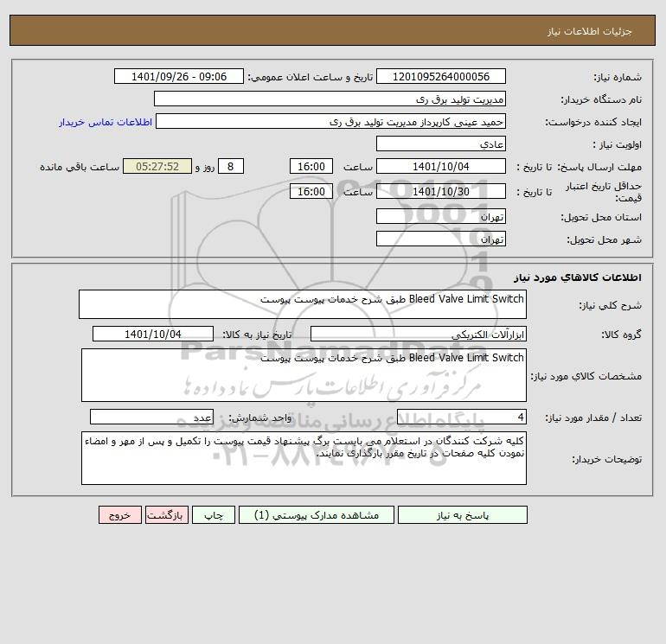Click the تعداد / مقدار مورد نیاز label
666x644 pixels.
[593, 418]
